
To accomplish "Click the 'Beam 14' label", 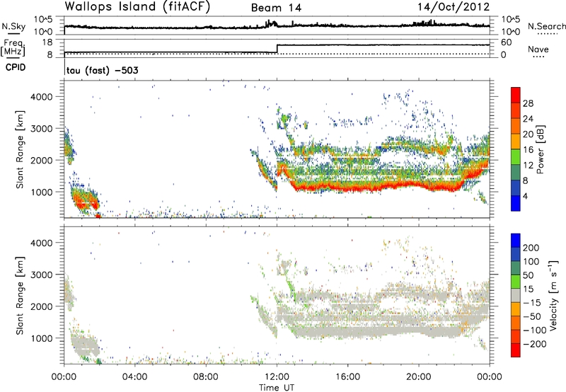I will [276, 8].
